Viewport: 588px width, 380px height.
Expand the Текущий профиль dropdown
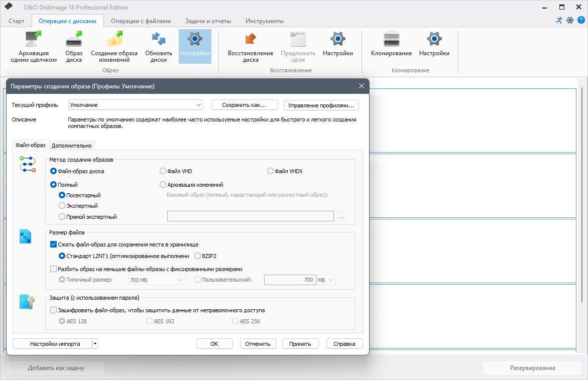(x=136, y=105)
